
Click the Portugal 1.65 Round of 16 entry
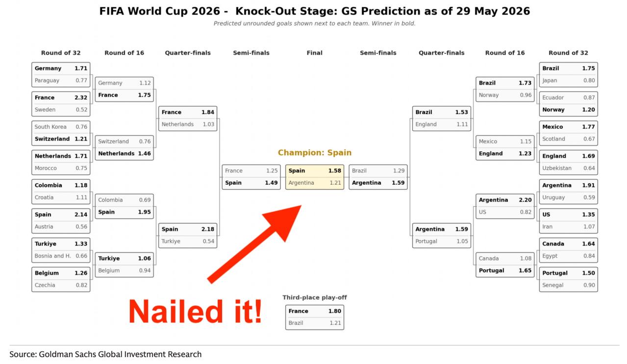pyautogui.click(x=505, y=270)
